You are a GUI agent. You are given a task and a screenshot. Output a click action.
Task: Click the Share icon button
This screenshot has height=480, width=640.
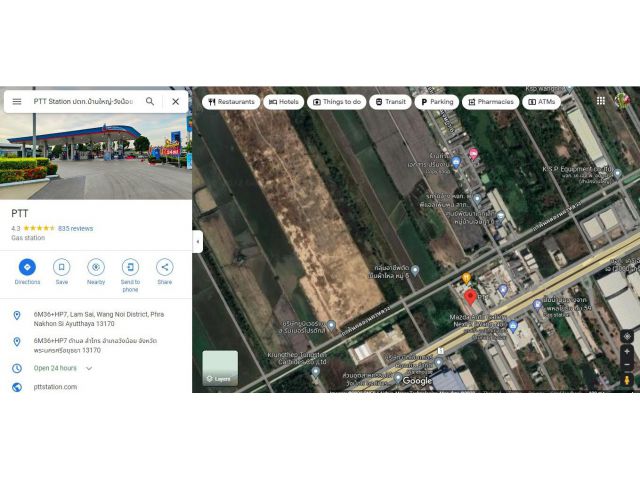[x=164, y=267]
